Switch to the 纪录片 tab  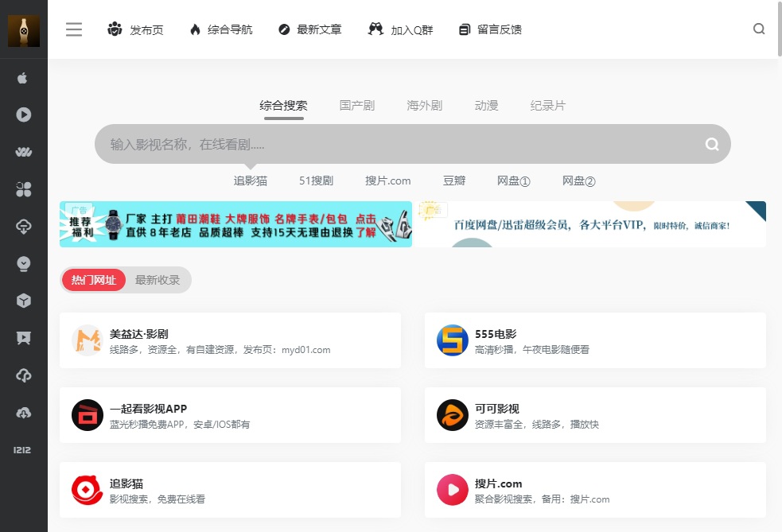pyautogui.click(x=548, y=106)
